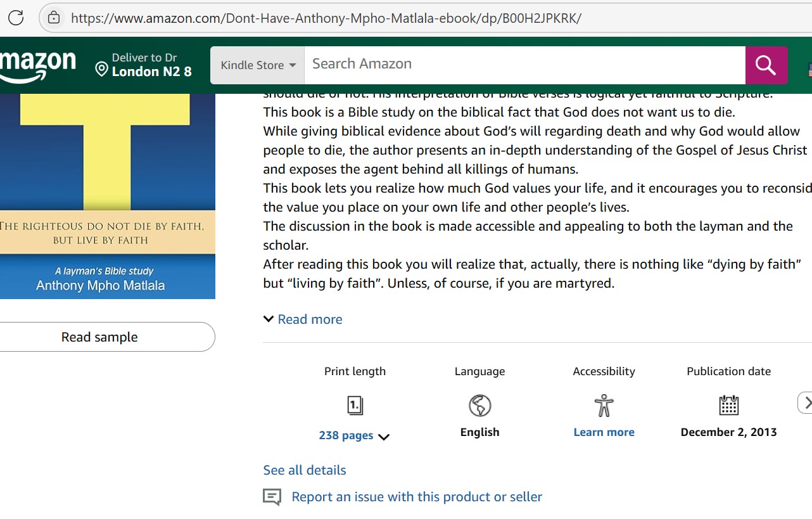Submit search with the magnifying glass button
The width and height of the screenshot is (812, 519).
click(x=766, y=65)
